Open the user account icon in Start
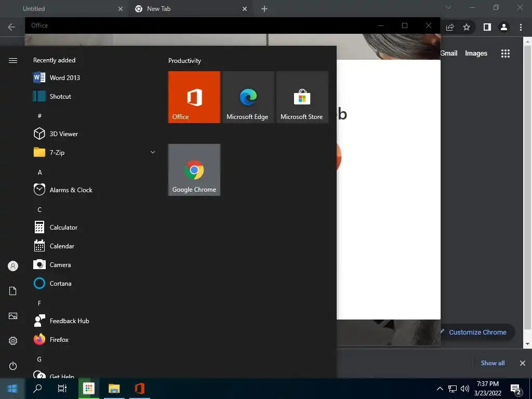532x399 pixels. 13,266
